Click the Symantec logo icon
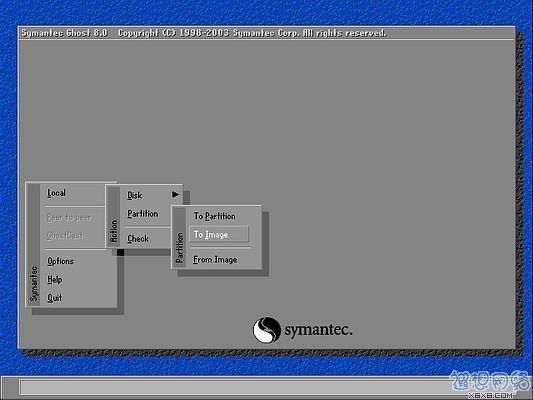 (x=267, y=330)
